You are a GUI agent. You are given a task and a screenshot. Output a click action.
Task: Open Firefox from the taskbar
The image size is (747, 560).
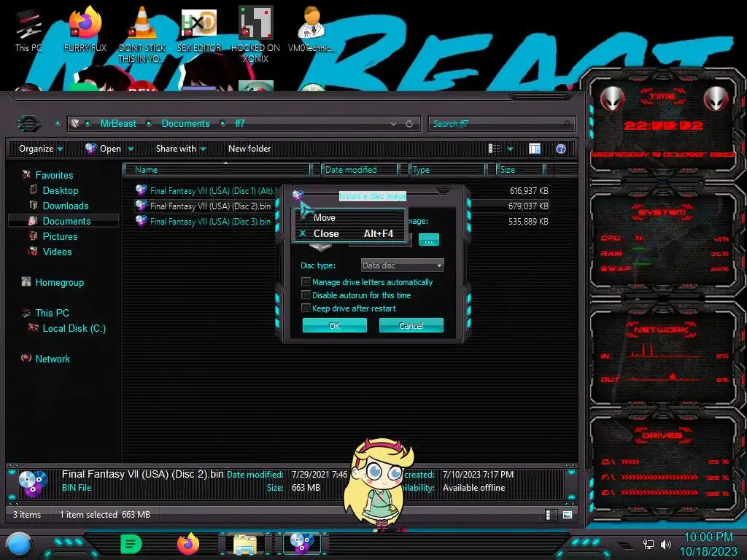point(187,544)
